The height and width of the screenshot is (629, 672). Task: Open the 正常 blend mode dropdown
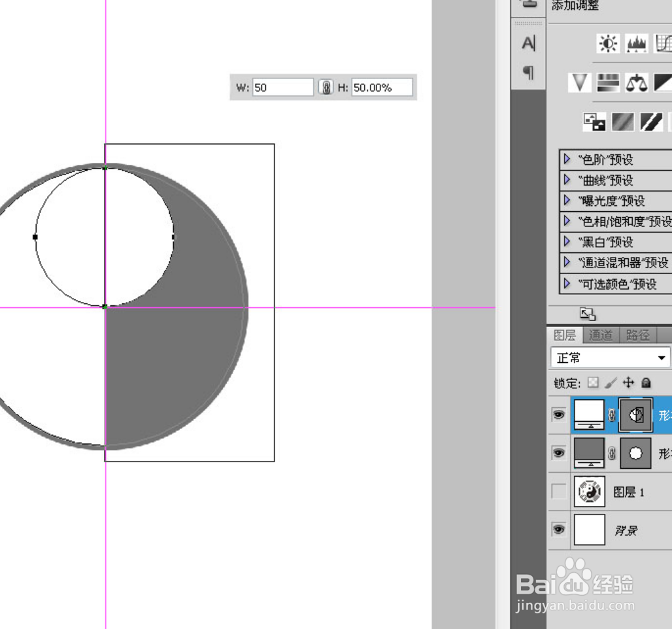pos(611,358)
